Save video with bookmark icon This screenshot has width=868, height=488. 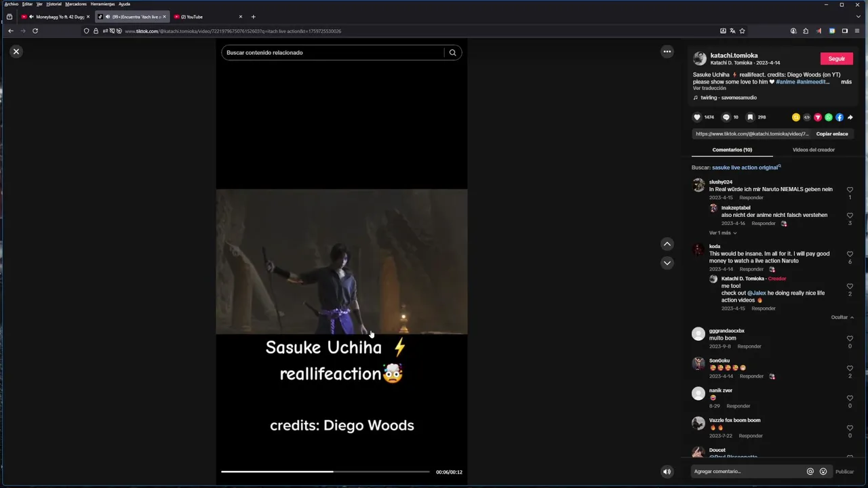coord(751,117)
